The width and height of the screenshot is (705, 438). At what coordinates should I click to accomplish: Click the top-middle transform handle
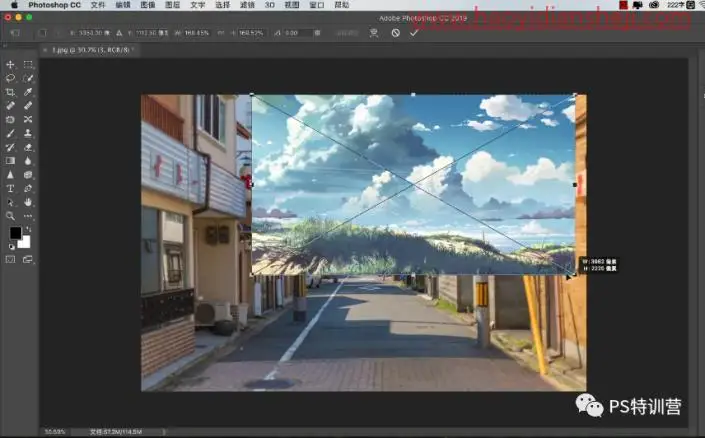[413, 94]
